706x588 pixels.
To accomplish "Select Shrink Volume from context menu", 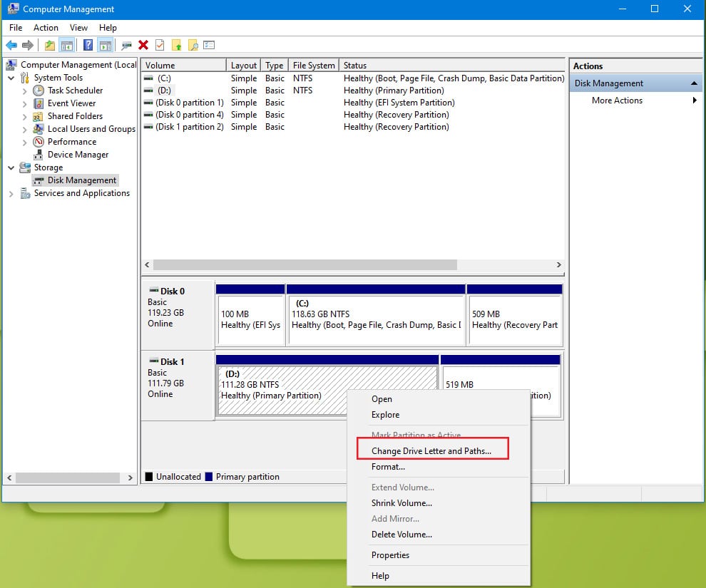I will pos(401,503).
